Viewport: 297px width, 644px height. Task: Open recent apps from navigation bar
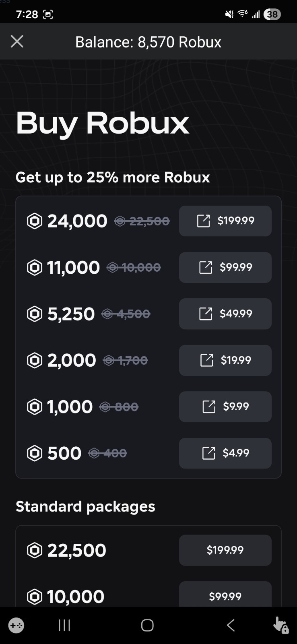[x=64, y=625]
